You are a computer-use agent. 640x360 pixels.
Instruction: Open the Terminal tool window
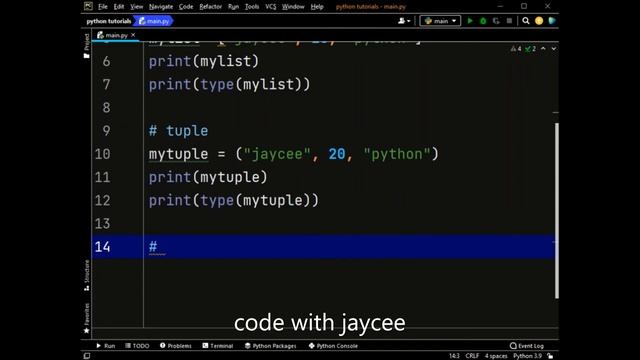[218, 346]
